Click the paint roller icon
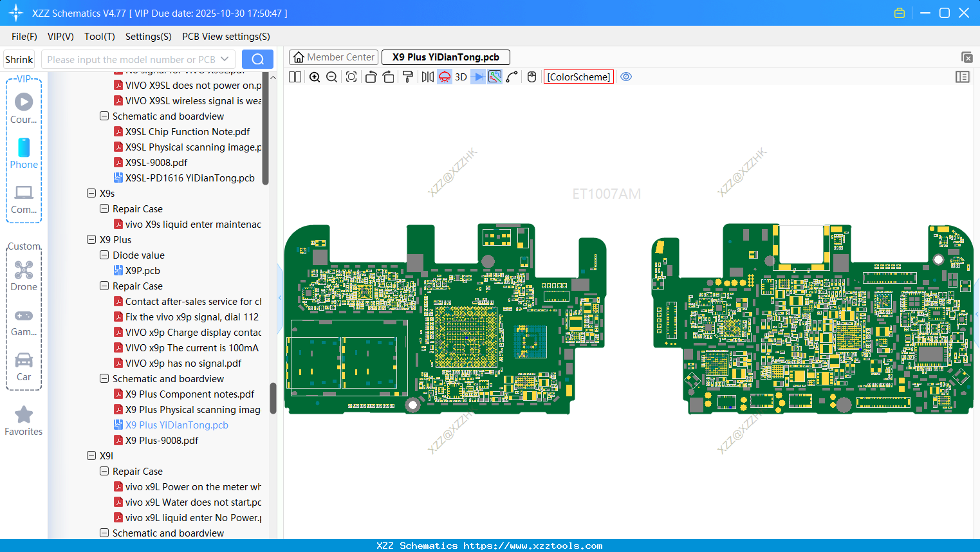 pos(408,77)
